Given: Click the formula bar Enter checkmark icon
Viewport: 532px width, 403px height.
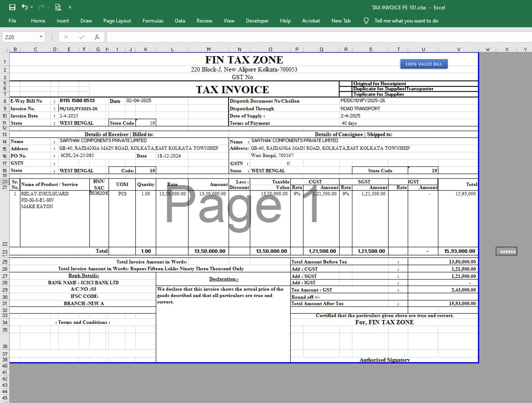Looking at the screenshot, I should click(x=82, y=37).
